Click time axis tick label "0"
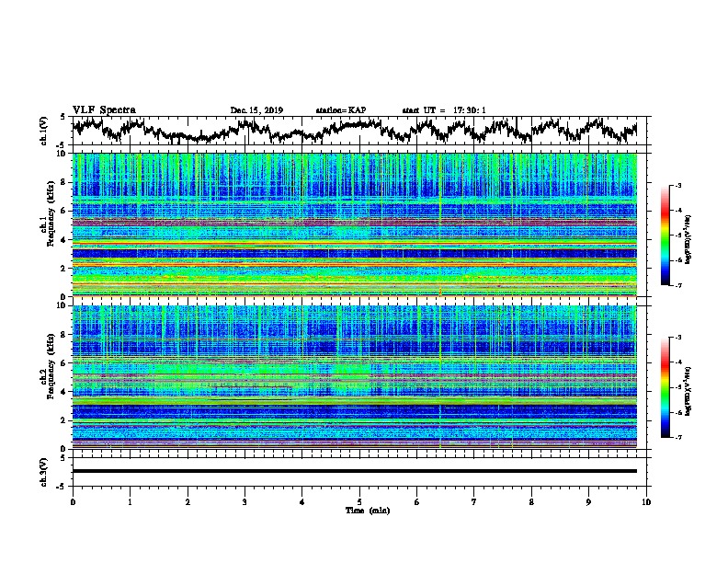Viewport: 728px width, 563px height. (73, 502)
